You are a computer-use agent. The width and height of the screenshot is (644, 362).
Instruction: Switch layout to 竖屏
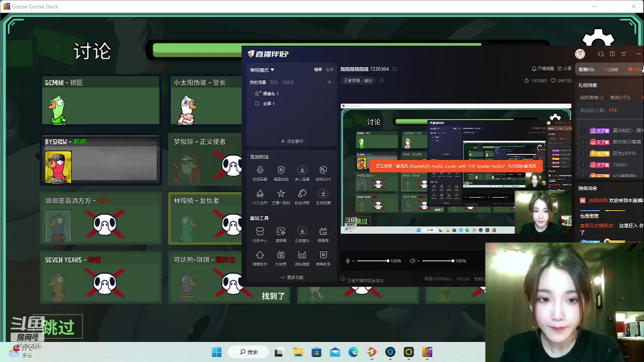coord(330,70)
